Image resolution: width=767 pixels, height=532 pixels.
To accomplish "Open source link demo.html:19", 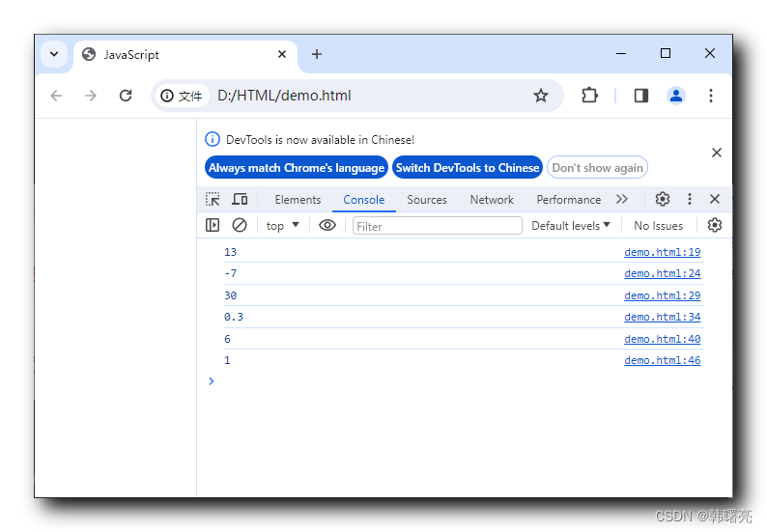I will pos(662,252).
